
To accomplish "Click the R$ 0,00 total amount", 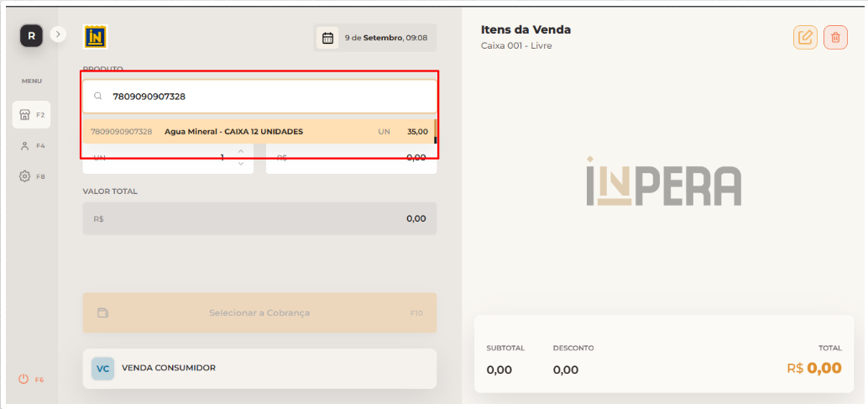I will [814, 368].
